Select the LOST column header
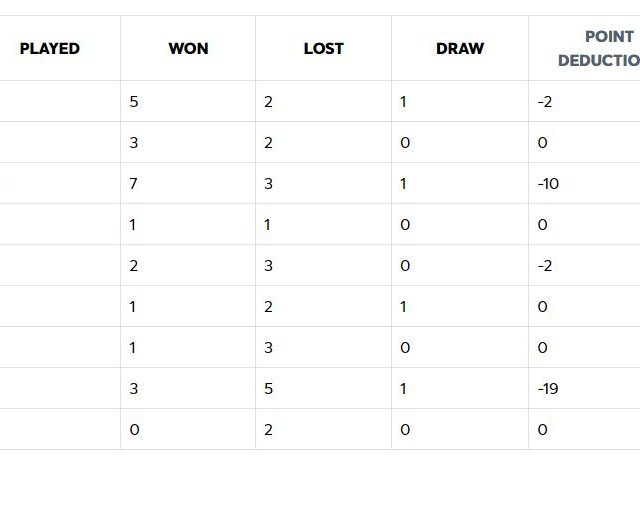640x530 pixels. [x=323, y=48]
